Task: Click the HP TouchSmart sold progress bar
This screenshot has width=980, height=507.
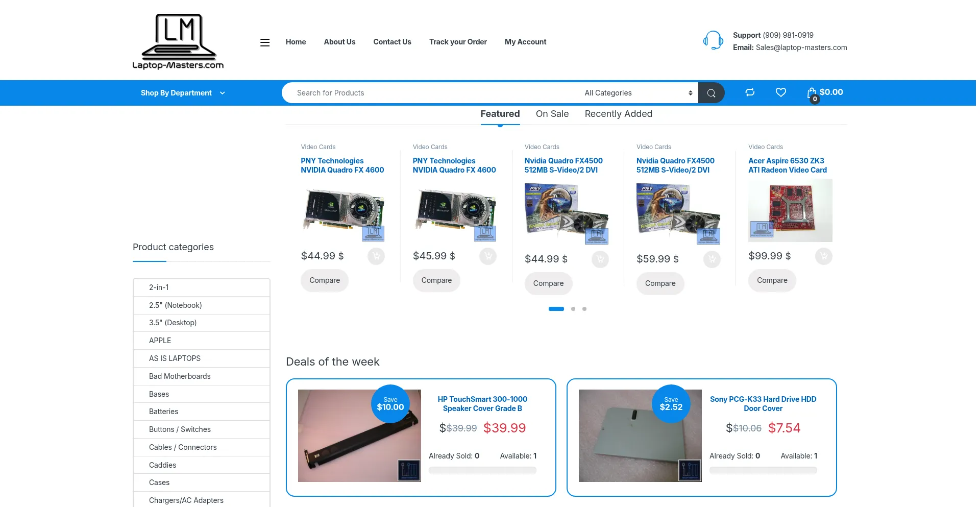Action: click(x=482, y=470)
